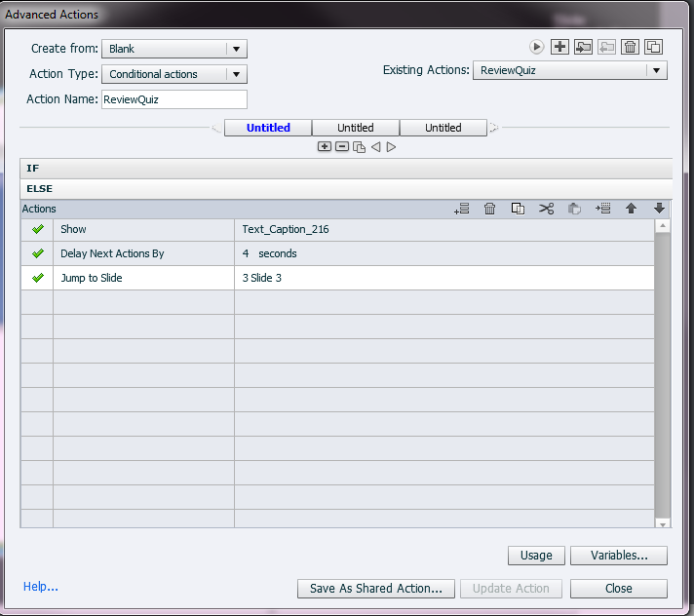Copy the selected action using the Actions toolbar copy icon
This screenshot has height=616, width=694.
tap(518, 209)
